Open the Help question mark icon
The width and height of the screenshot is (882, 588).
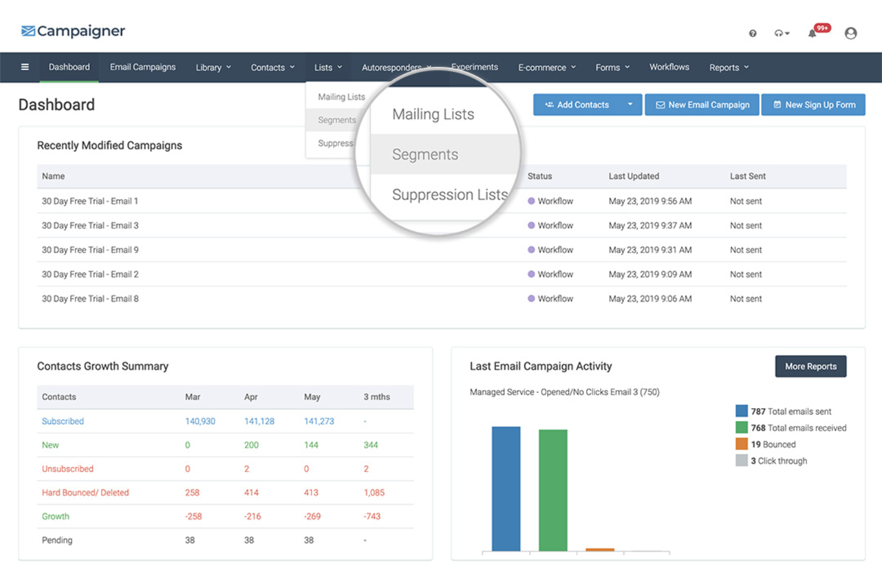(753, 33)
